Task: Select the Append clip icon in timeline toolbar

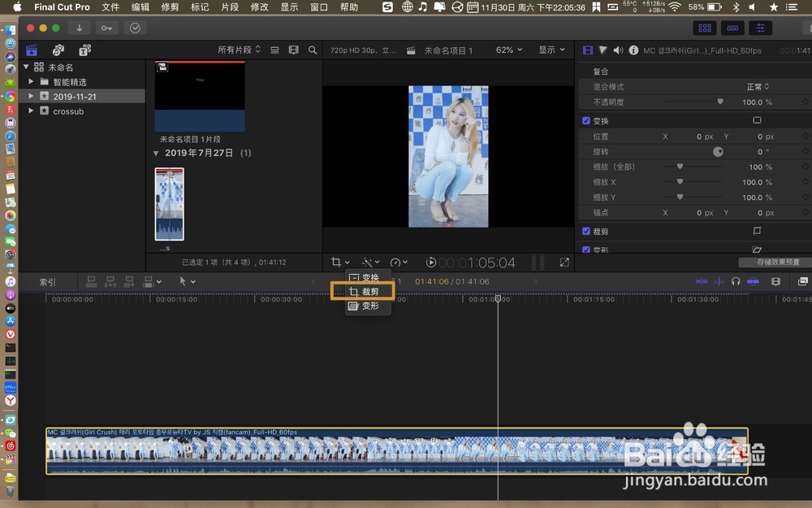Action: click(x=128, y=281)
